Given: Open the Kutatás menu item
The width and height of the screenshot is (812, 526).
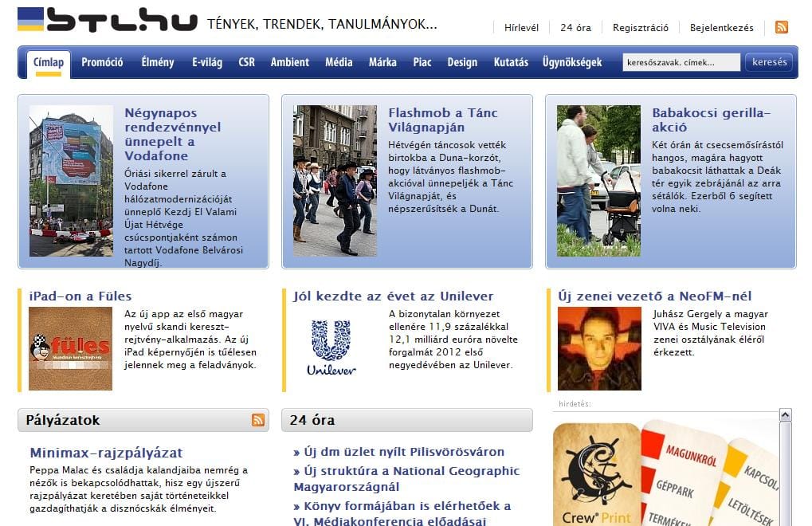Looking at the screenshot, I should (511, 62).
